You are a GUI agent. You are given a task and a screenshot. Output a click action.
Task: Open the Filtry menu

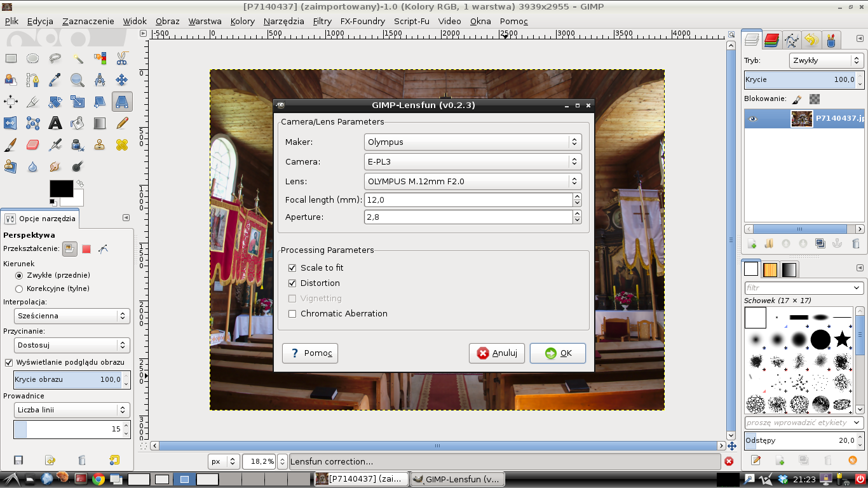[322, 21]
